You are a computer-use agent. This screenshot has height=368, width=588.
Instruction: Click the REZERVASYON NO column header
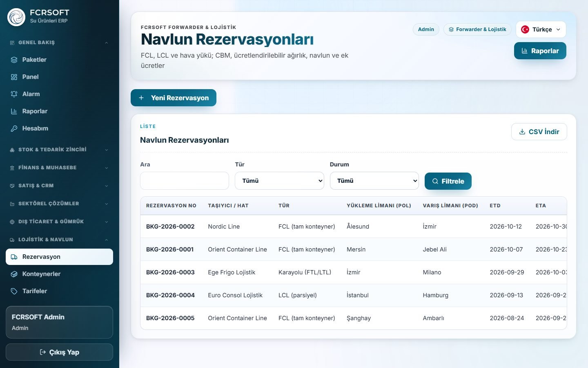click(x=171, y=206)
